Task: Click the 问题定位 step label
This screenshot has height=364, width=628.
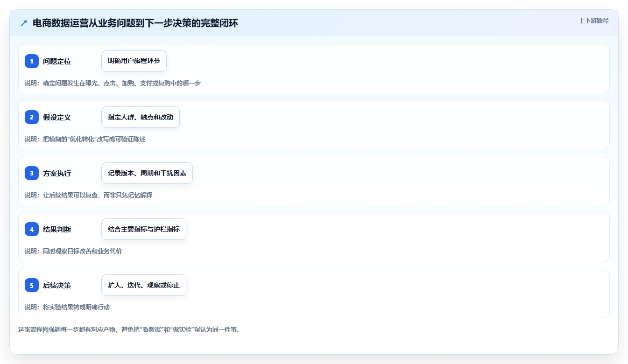Action: [x=57, y=61]
